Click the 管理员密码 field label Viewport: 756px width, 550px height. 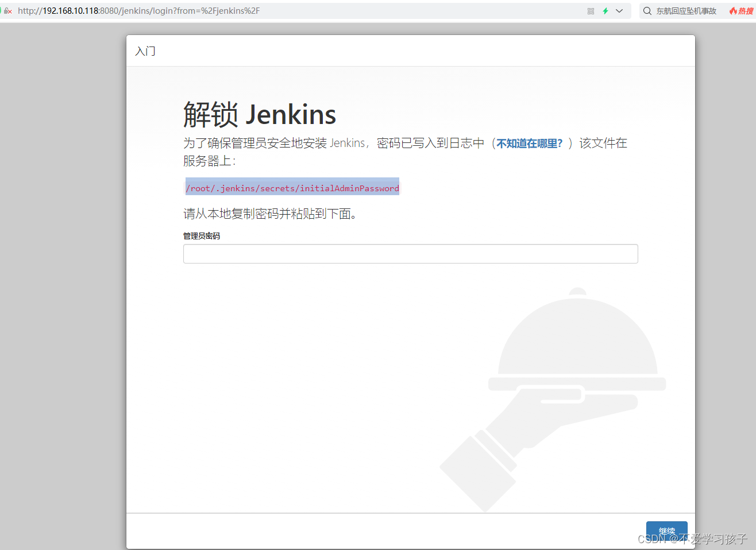[202, 236]
